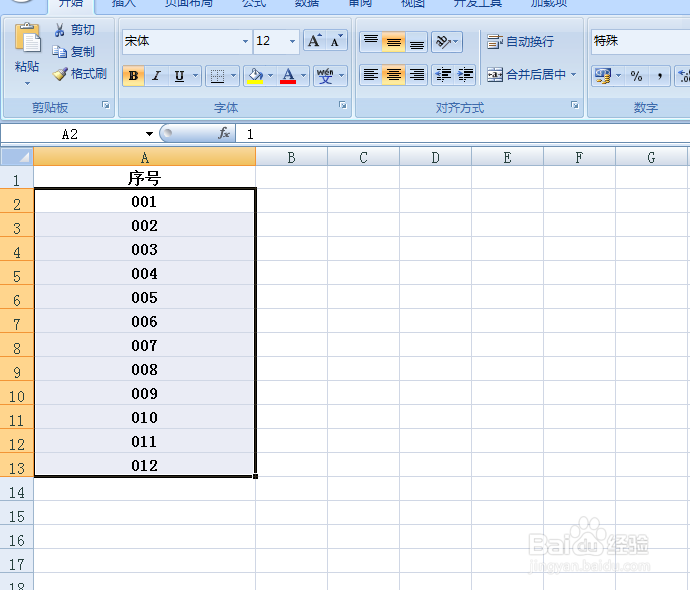
Task: Apply red font color A
Action: point(288,76)
